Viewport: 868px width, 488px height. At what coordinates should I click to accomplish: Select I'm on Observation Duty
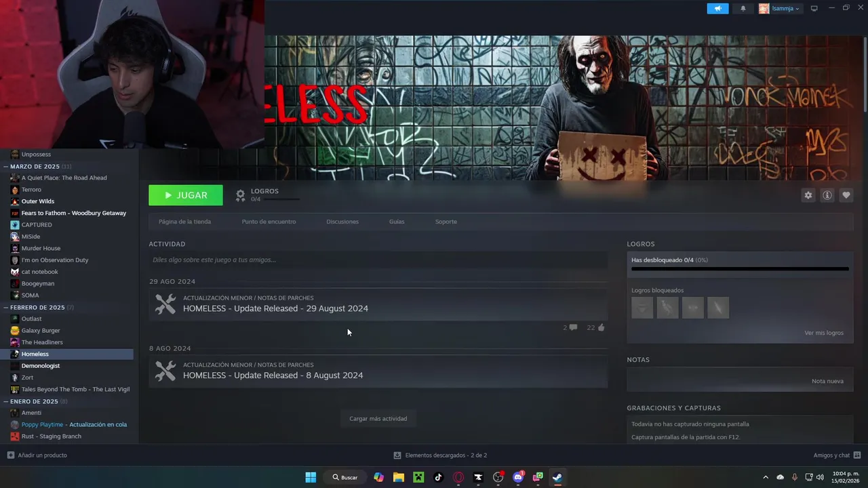(x=54, y=260)
